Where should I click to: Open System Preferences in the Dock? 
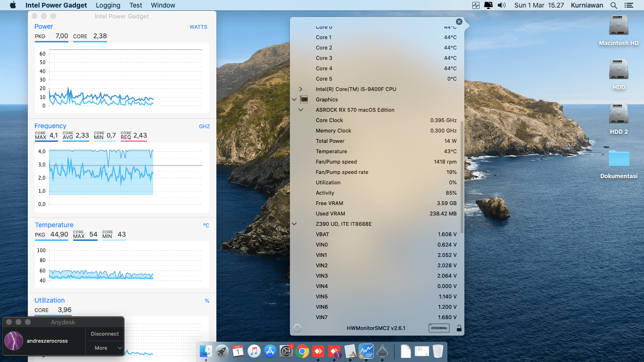point(286,351)
